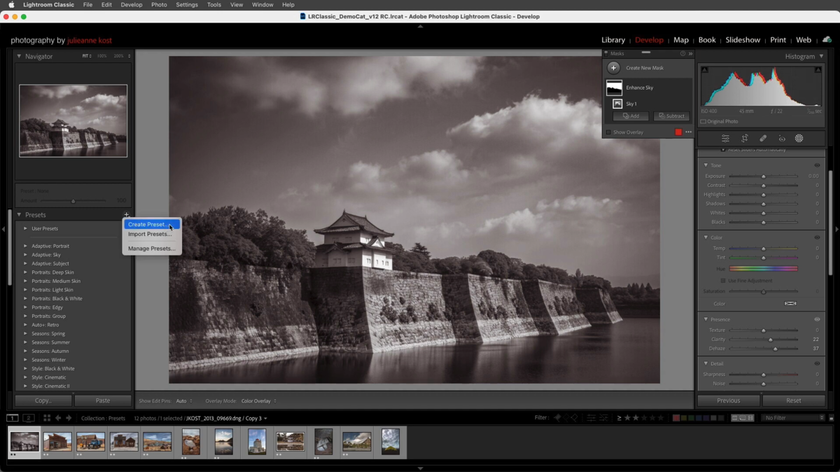Toggle highlight clipping indicator in histogram

(818, 70)
